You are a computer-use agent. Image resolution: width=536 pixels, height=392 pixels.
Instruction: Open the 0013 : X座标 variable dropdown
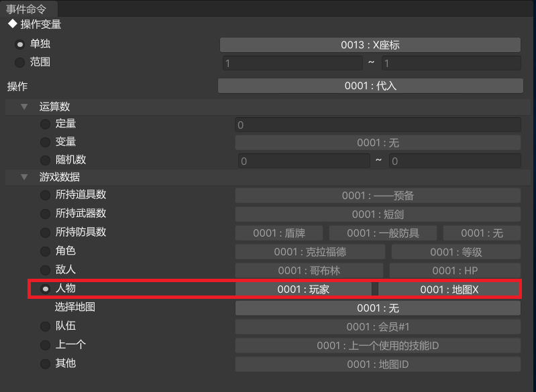pos(370,45)
